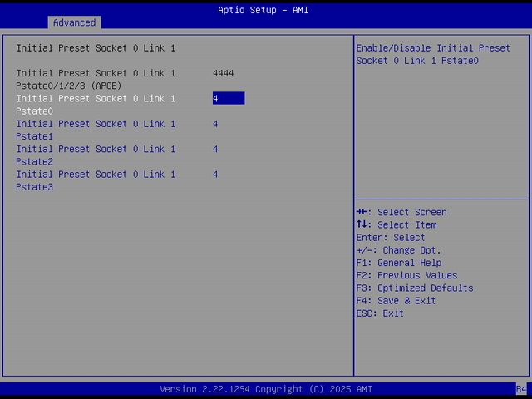The width and height of the screenshot is (532, 399).
Task: Open the Advanced tab
Action: [74, 22]
